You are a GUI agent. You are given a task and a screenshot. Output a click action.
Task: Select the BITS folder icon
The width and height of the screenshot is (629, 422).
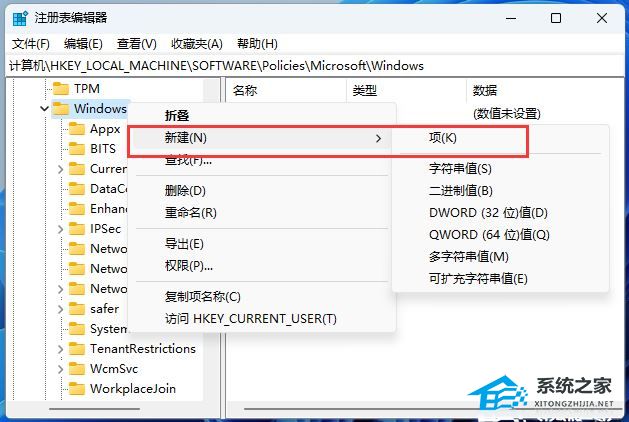coord(77,148)
